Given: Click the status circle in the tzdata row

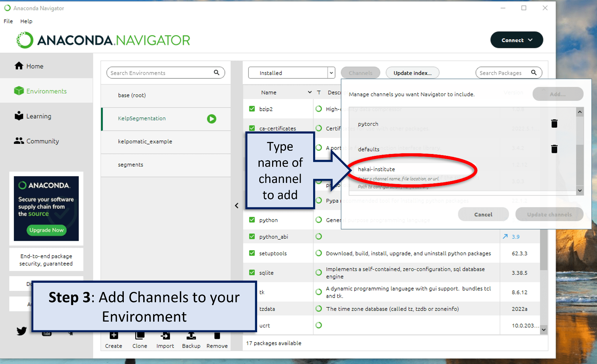Looking at the screenshot, I should pyautogui.click(x=319, y=309).
